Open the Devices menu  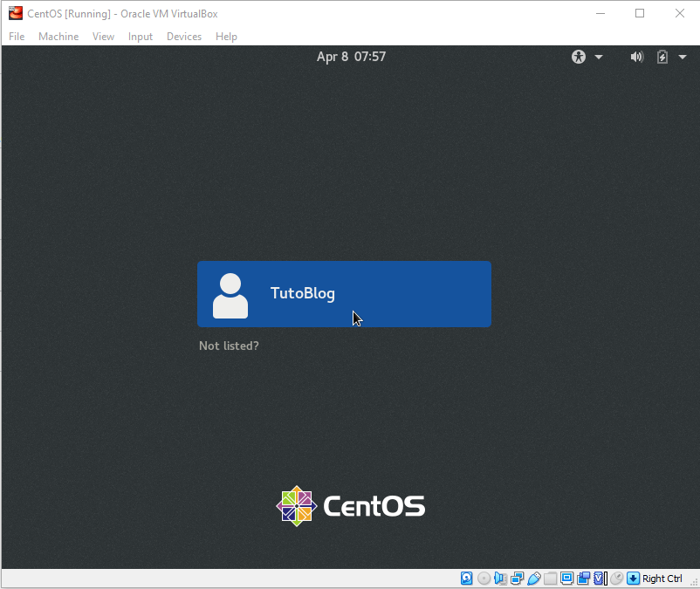[184, 37]
